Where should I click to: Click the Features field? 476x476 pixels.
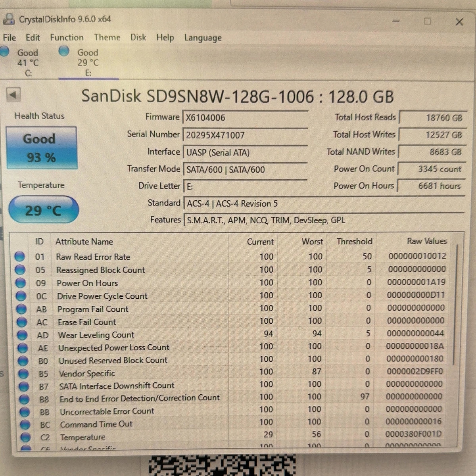pyautogui.click(x=323, y=220)
